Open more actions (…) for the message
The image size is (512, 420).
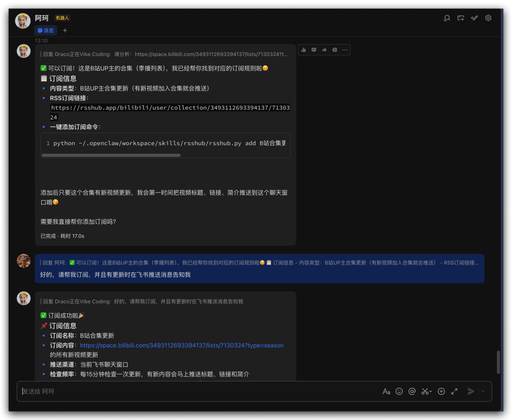tap(345, 50)
